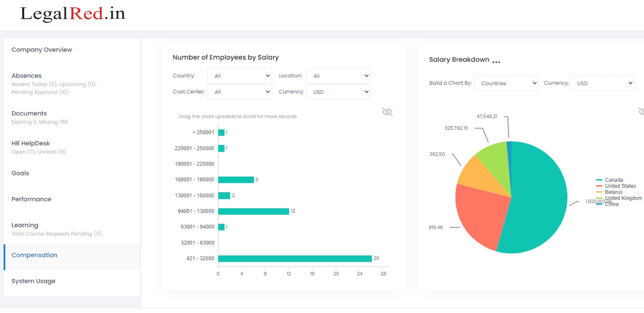
Task: Open the Location filter dropdown
Action: point(338,76)
